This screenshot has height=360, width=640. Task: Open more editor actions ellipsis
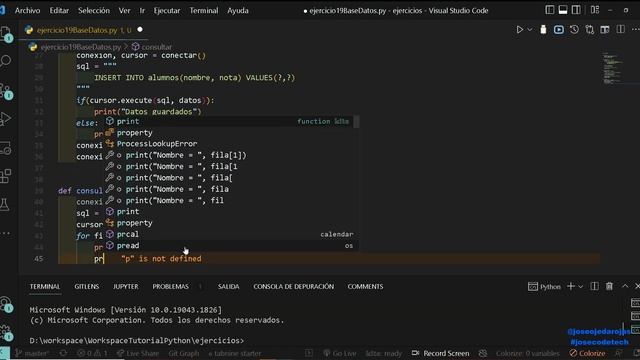click(x=635, y=30)
